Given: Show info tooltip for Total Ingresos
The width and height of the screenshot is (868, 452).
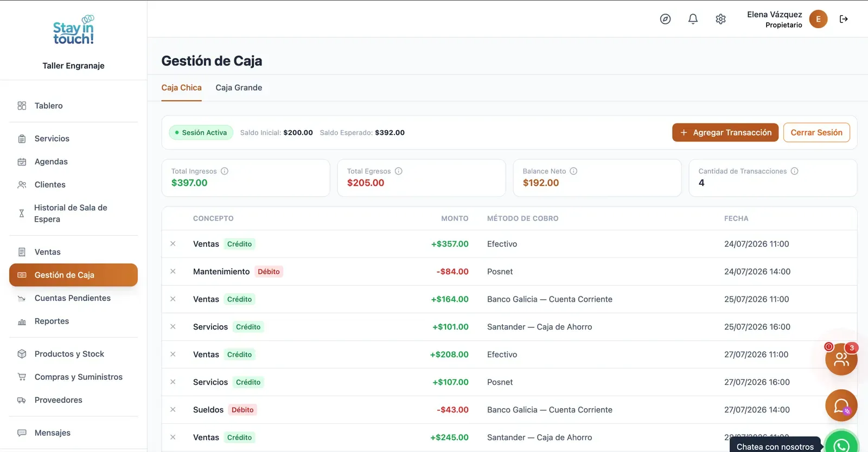Looking at the screenshot, I should [x=225, y=171].
